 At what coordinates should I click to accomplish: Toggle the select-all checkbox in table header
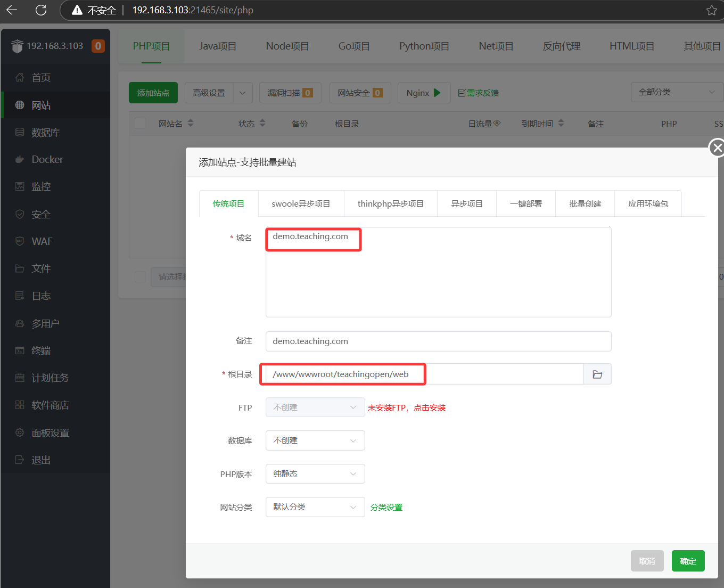[141, 123]
